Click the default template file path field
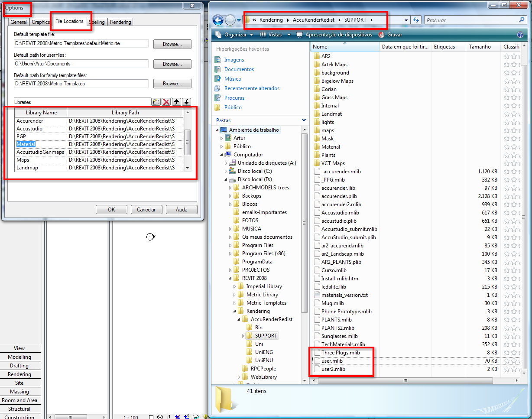 coord(81,43)
